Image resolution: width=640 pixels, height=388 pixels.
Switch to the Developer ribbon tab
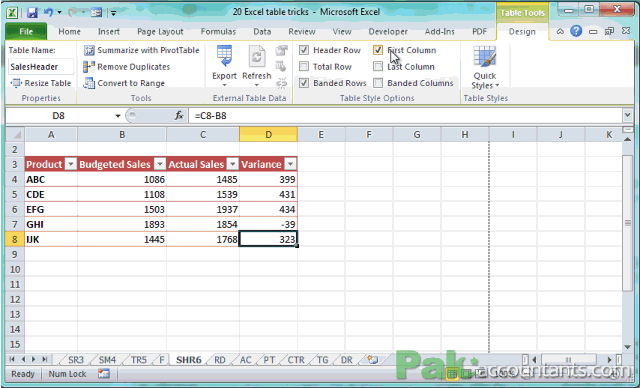click(388, 31)
